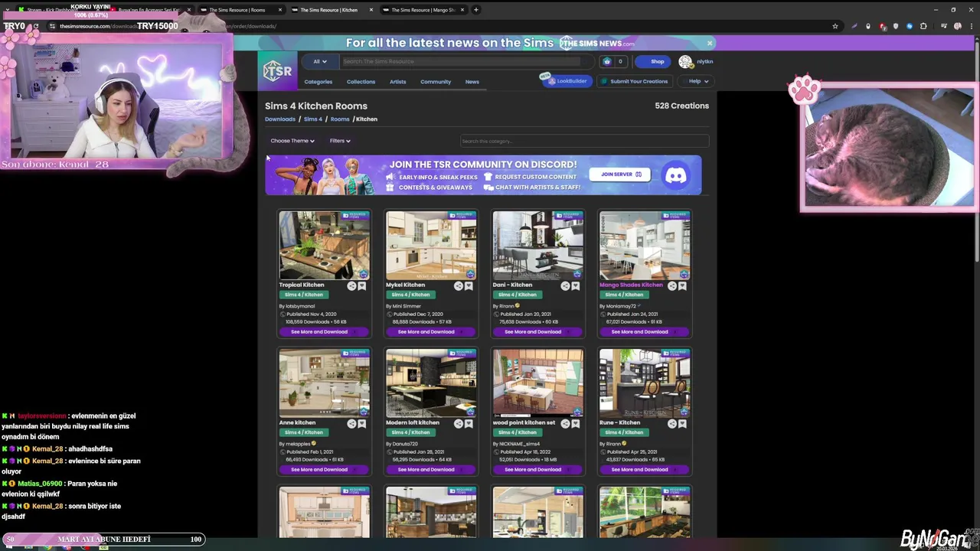
Task: Bookmark the Mykel Kitchen creation
Action: [469, 285]
